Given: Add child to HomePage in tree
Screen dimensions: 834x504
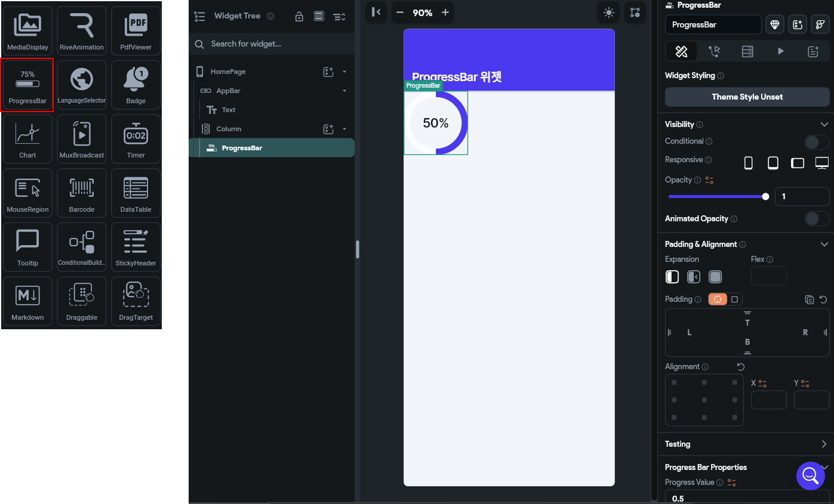Looking at the screenshot, I should [x=328, y=72].
